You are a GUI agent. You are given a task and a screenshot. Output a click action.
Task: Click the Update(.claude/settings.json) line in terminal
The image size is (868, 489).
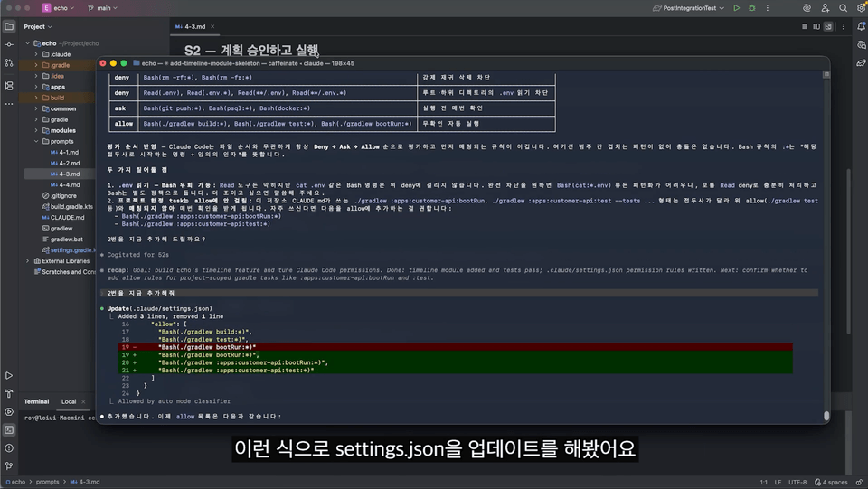(159, 308)
